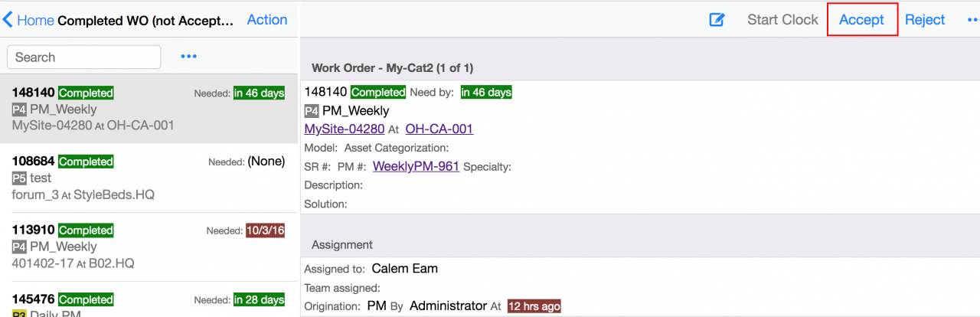Click the '12 hrs ago' origination badge
The width and height of the screenshot is (980, 317).
(534, 306)
